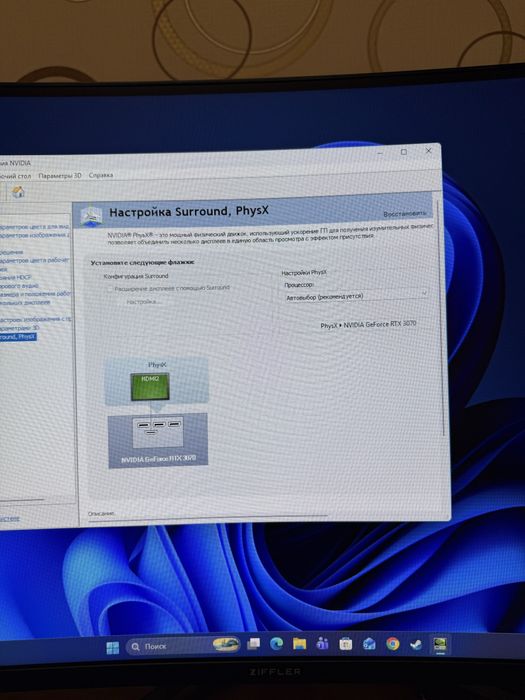
Task: Click the Поиск taskbar search box
Action: click(183, 646)
